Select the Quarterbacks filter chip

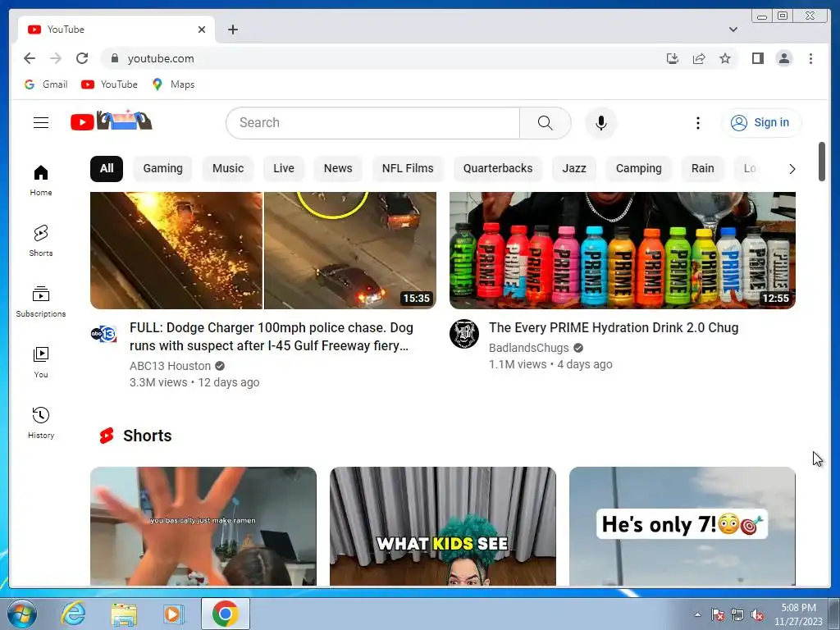(498, 169)
